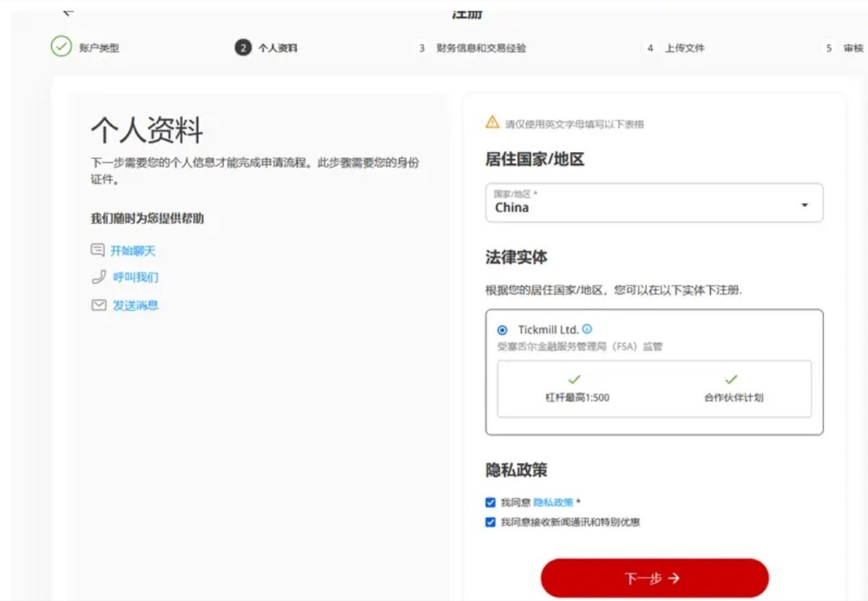Click the dropdown arrow in country field
Screen dimensions: 868x601
pos(805,205)
